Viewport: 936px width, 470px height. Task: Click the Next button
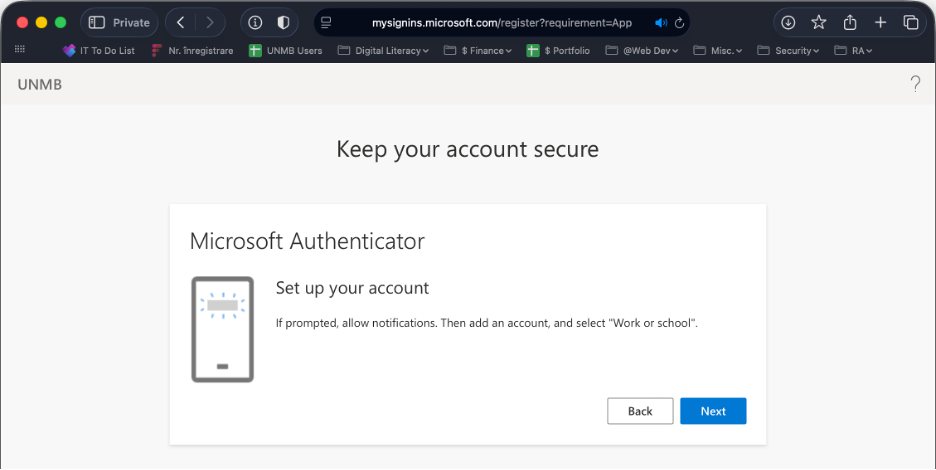tap(713, 411)
